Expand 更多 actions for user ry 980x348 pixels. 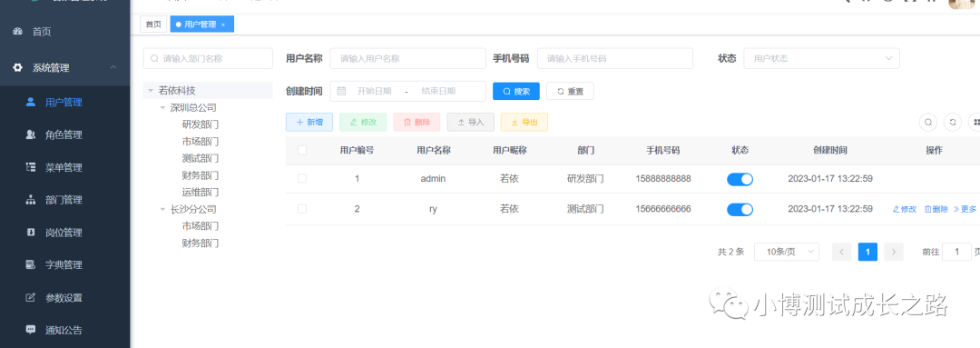pos(965,209)
